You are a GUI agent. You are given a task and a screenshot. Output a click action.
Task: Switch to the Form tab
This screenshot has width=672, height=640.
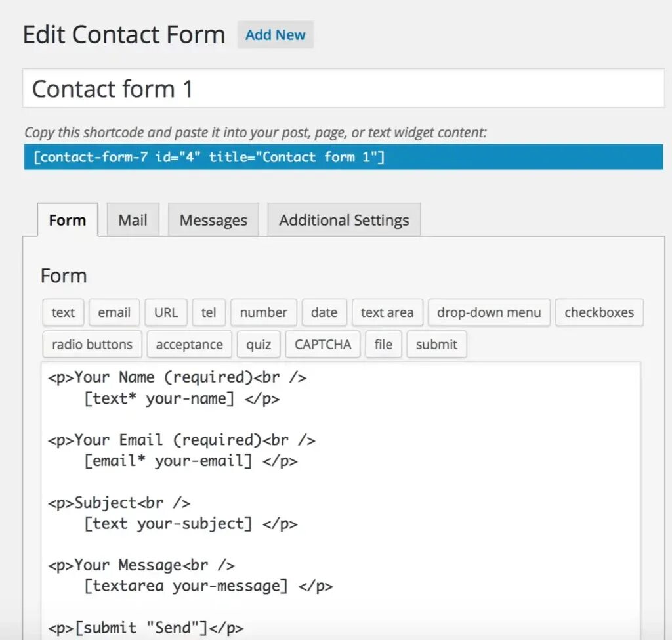point(67,221)
